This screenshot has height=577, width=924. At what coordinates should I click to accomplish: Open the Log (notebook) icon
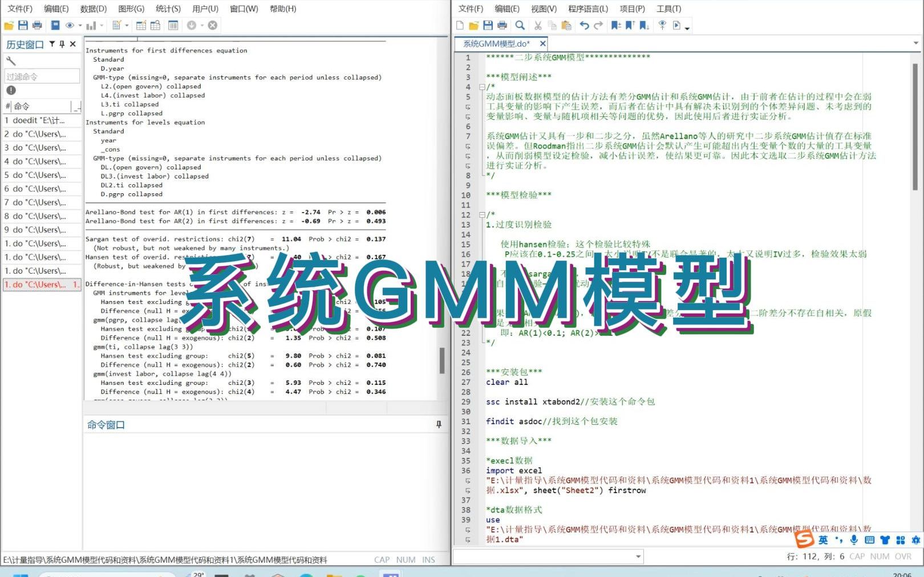pyautogui.click(x=55, y=25)
